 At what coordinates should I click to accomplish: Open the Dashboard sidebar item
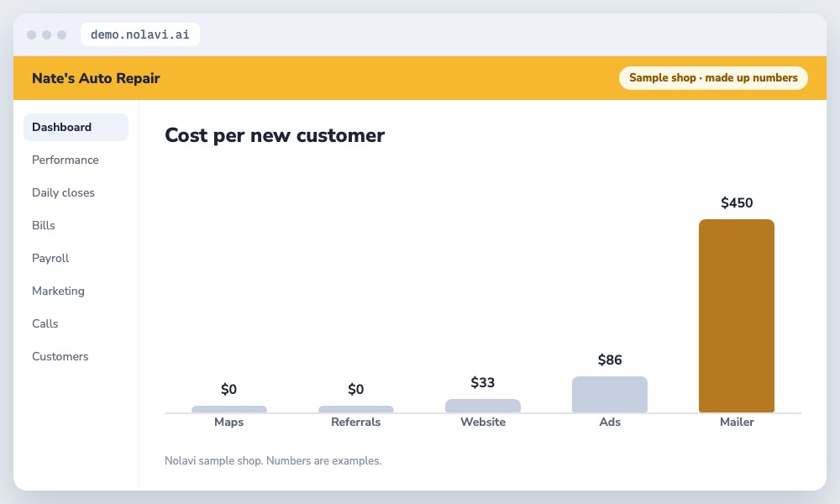point(76,127)
